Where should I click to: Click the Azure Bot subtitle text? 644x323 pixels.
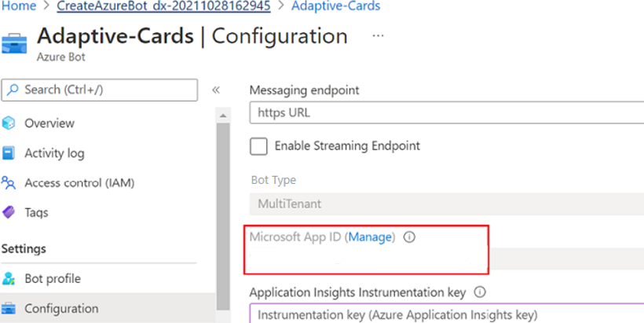[x=61, y=57]
